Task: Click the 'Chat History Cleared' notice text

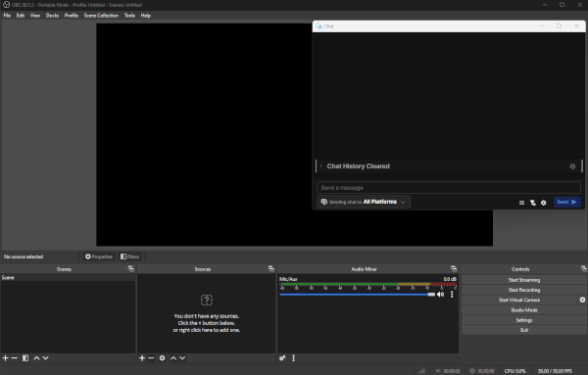Action: pos(358,166)
